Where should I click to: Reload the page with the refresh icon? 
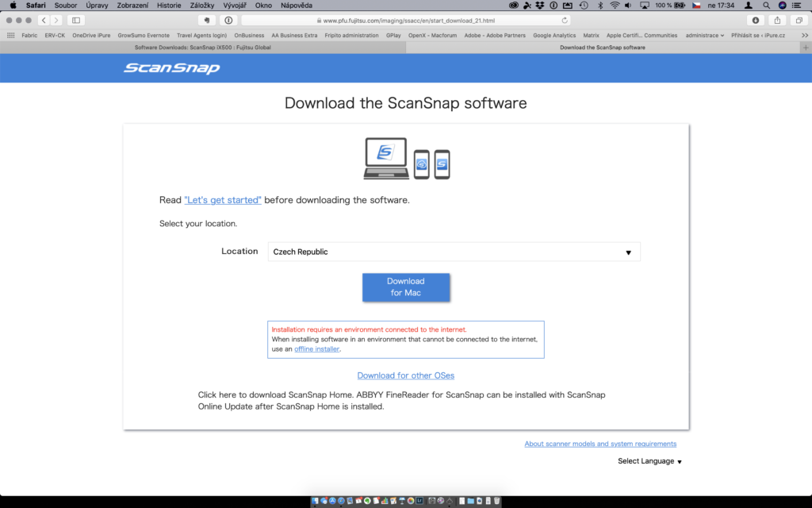tap(565, 20)
